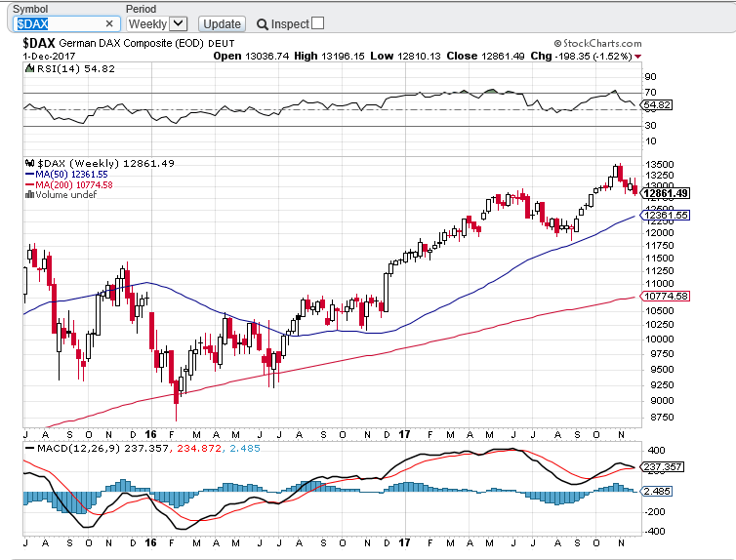Open the Period dropdown arrow
The width and height of the screenshot is (736, 560).
tap(178, 23)
